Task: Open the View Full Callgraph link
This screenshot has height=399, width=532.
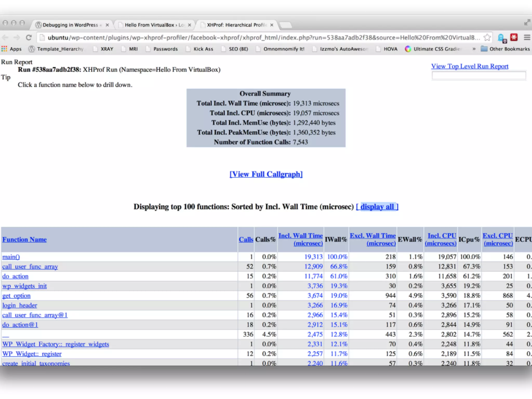Action: click(266, 174)
